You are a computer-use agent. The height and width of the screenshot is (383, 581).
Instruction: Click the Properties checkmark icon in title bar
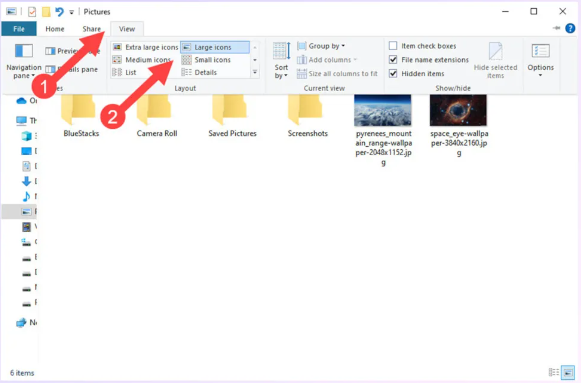(32, 12)
